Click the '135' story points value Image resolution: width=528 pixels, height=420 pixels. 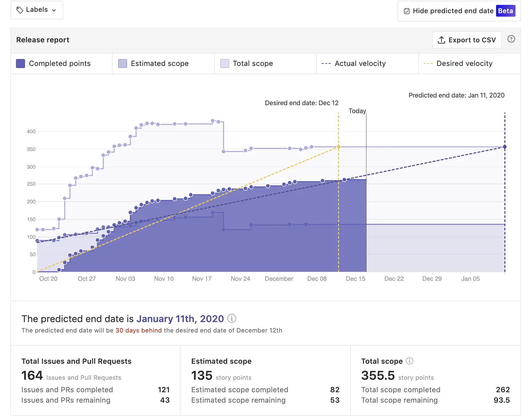click(202, 376)
